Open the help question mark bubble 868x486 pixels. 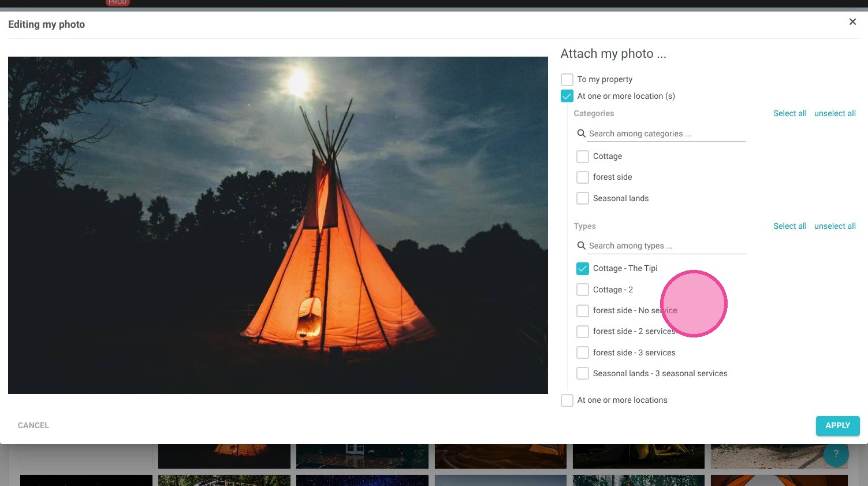[x=836, y=454]
